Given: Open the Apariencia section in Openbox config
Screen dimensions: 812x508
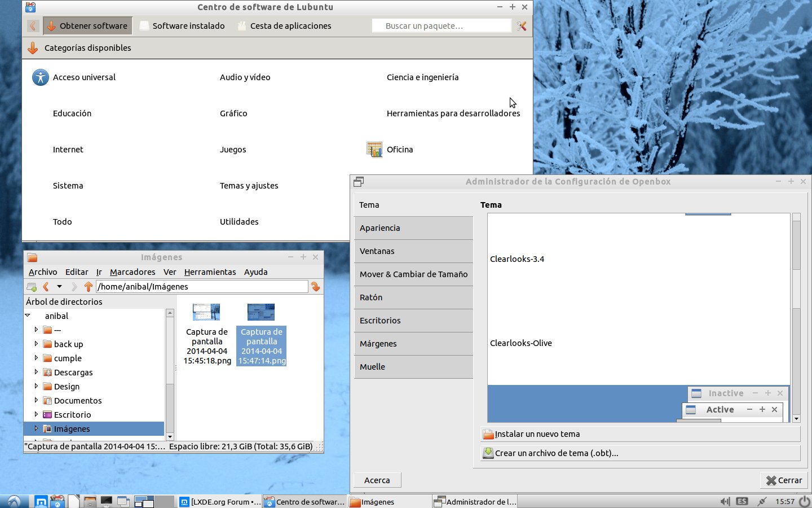Looking at the screenshot, I should pos(413,228).
